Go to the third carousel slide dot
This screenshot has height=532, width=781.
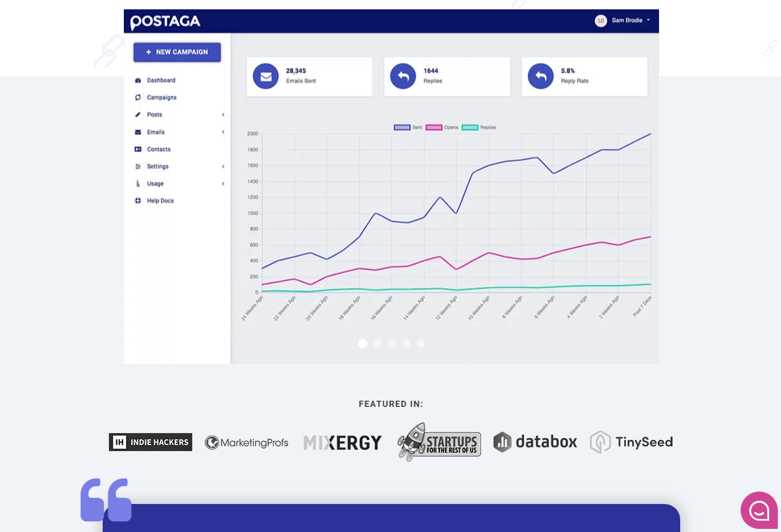[x=392, y=343]
